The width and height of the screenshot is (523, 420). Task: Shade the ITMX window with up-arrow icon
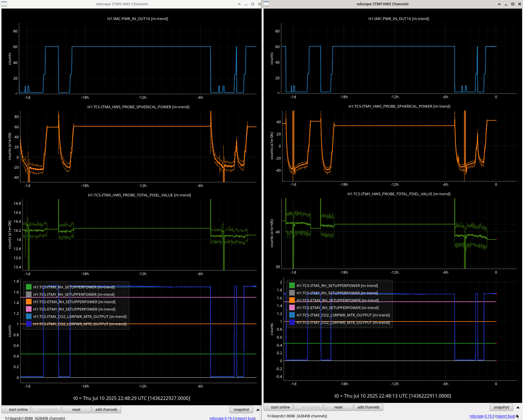239,4
